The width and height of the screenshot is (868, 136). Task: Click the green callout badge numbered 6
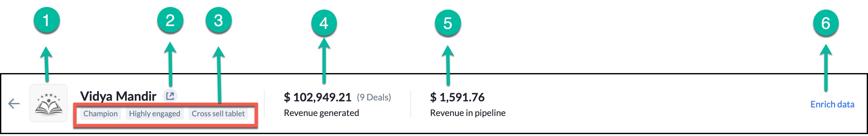[826, 23]
